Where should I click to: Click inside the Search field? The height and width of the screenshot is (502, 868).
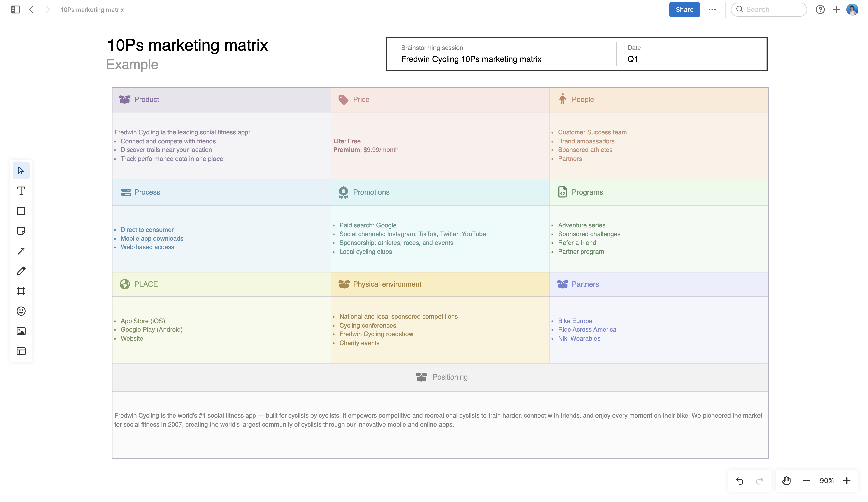769,9
